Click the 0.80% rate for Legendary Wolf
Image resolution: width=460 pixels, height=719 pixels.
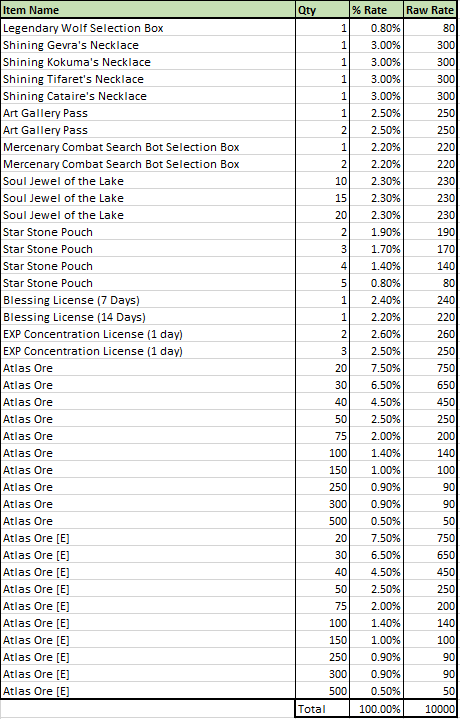click(376, 28)
